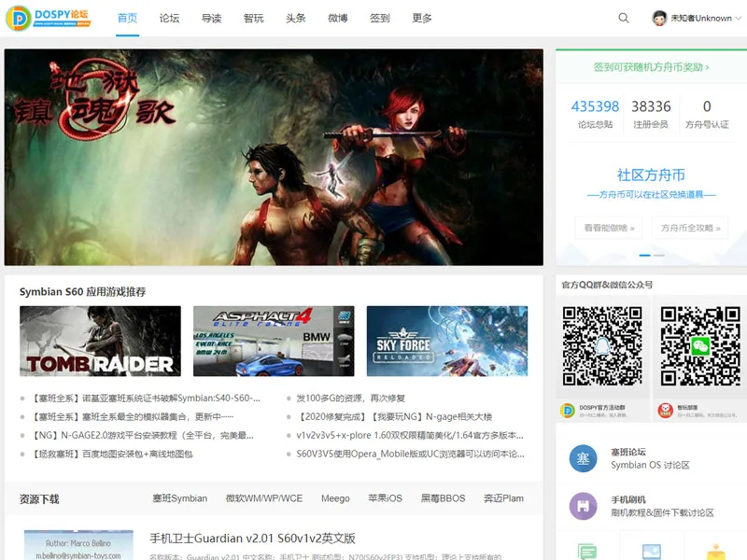The width and height of the screenshot is (747, 560).
Task: Click the blue picture icon
Action: [x=651, y=552]
